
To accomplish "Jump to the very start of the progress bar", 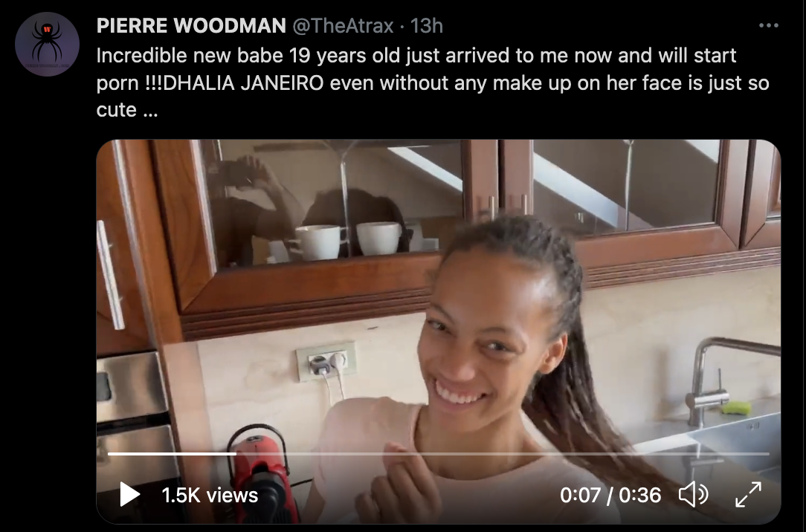I will [109, 454].
